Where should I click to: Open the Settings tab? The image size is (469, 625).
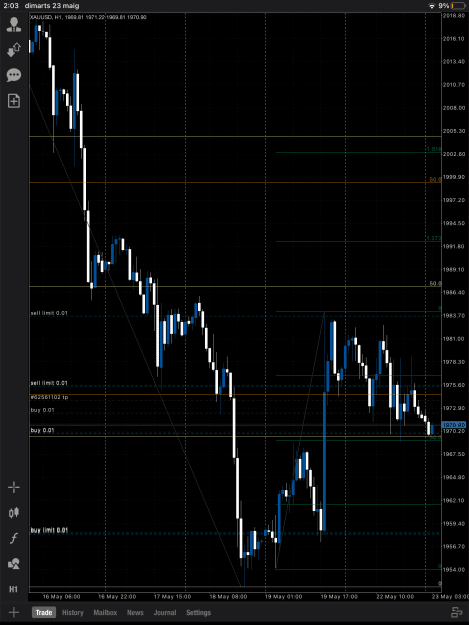[198, 613]
